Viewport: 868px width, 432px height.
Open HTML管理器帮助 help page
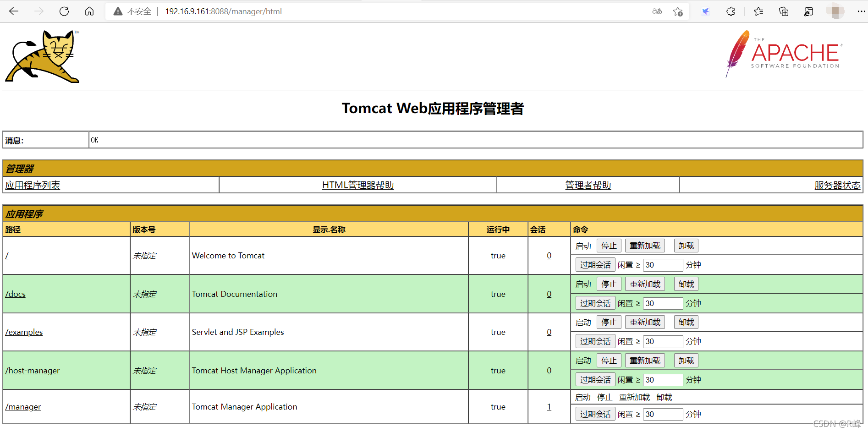(357, 185)
